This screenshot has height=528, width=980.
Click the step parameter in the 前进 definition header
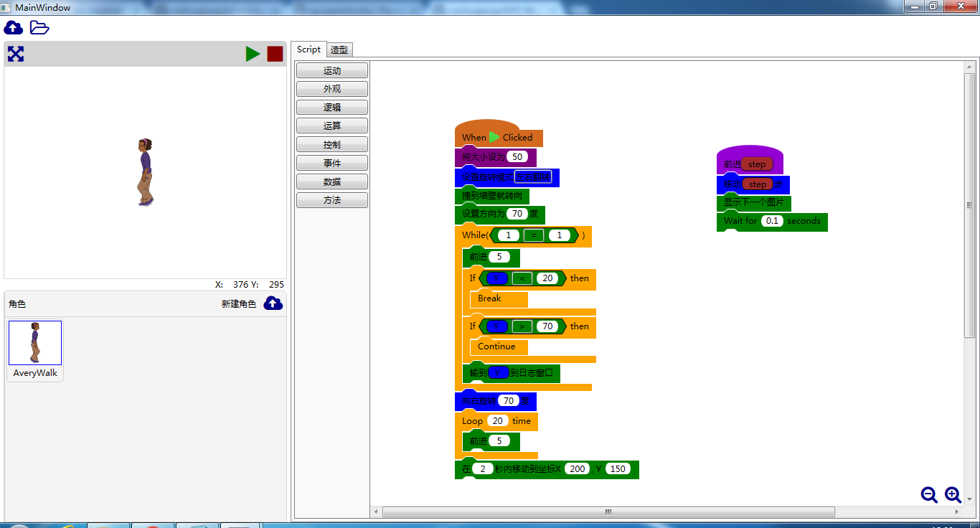(x=757, y=164)
